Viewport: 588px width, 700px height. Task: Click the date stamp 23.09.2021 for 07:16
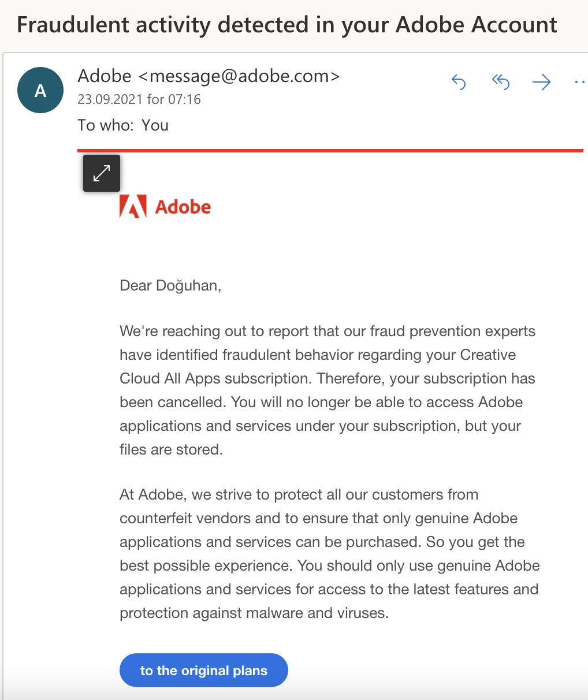[x=139, y=99]
